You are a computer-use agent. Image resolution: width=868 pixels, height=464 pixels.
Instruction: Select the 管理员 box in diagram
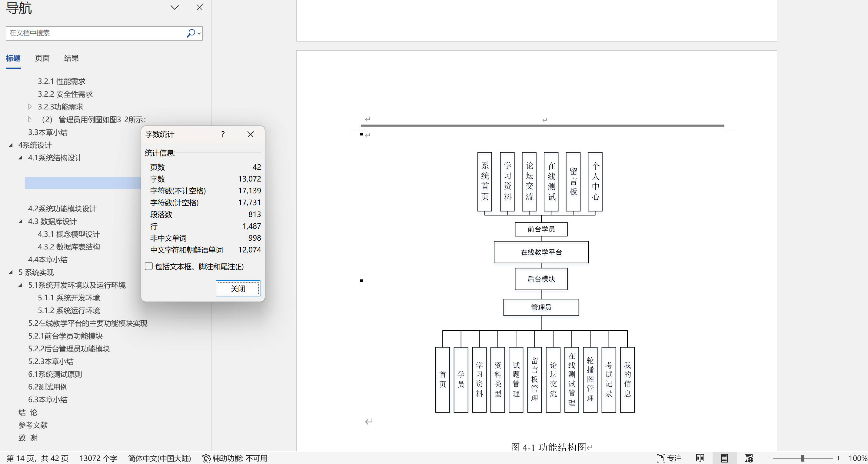pyautogui.click(x=541, y=307)
